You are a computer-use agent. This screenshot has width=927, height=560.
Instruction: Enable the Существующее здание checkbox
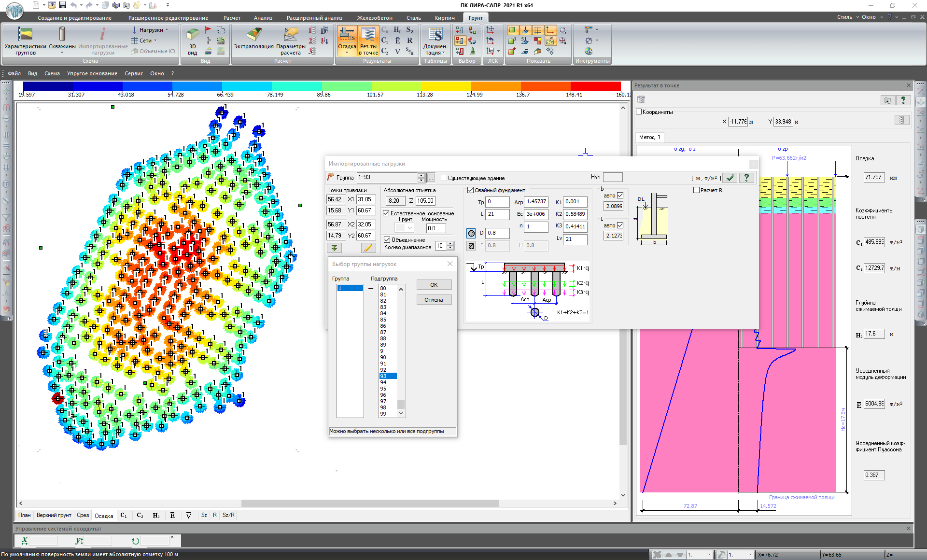[x=444, y=178]
